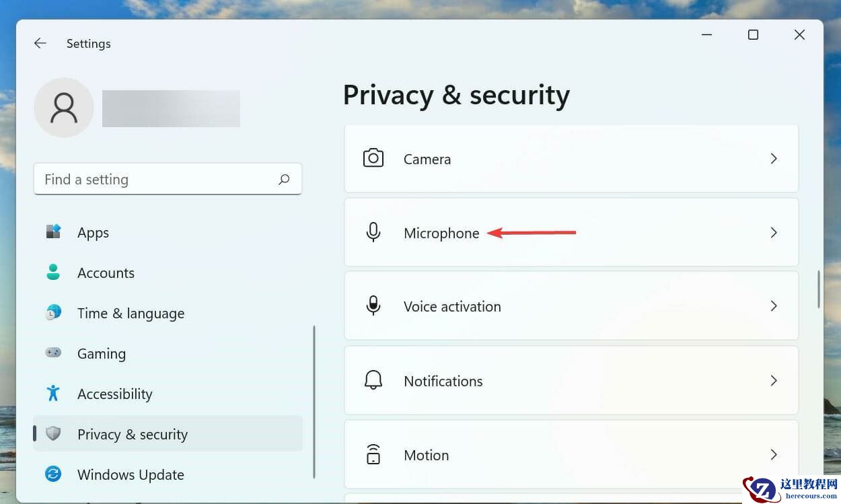The height and width of the screenshot is (504, 841).
Task: Navigate to Accessibility settings
Action: click(x=114, y=394)
